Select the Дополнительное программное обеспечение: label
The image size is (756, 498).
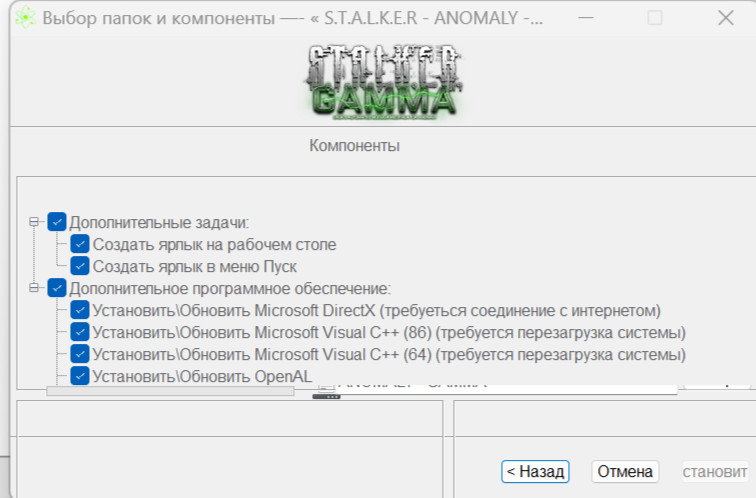[230, 289]
